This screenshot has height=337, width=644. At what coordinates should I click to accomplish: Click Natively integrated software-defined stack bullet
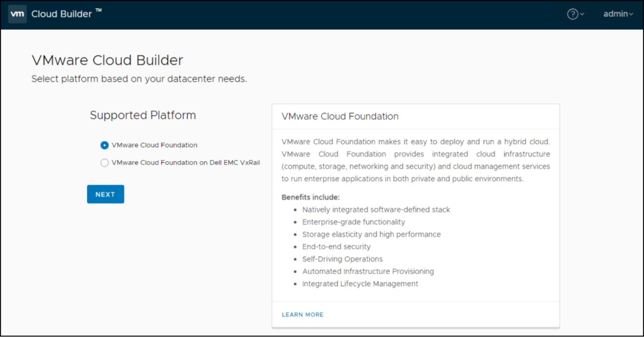376,209
